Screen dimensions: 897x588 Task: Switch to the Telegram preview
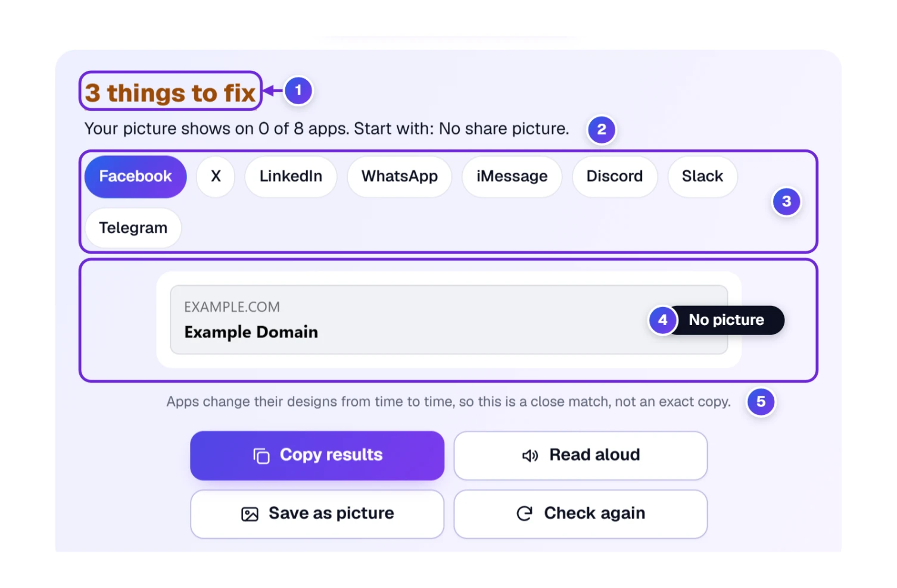click(133, 228)
